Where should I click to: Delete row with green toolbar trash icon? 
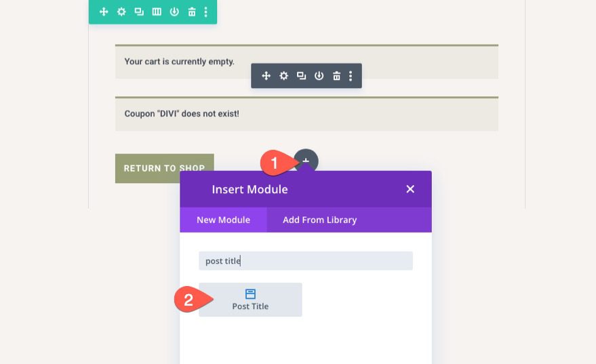192,12
